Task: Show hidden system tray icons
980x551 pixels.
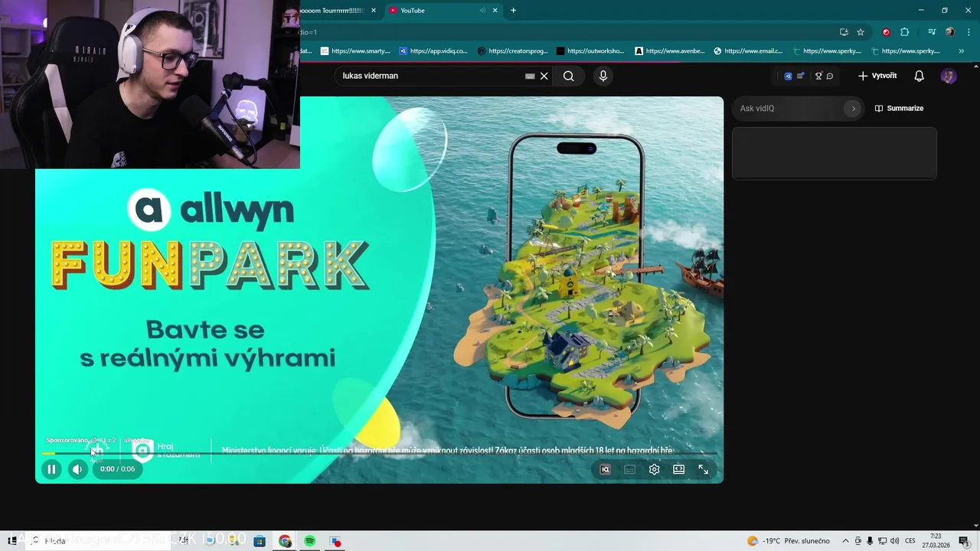Action: coord(845,541)
